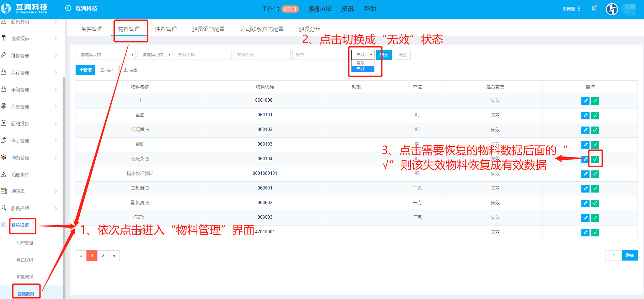The width and height of the screenshot is (644, 299).
Task: Click the user avatar logo in header
Action: click(612, 9)
